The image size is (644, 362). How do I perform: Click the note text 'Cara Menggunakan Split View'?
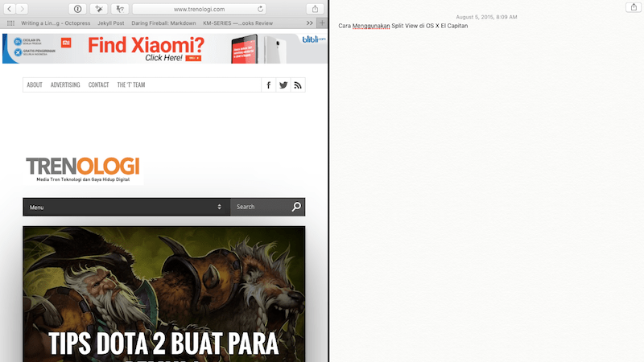click(x=378, y=26)
